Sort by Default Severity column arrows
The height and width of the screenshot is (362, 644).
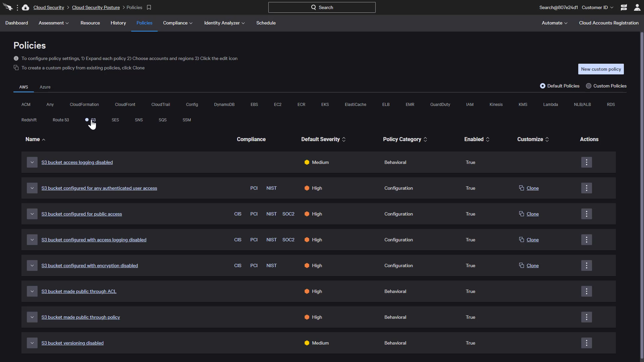tap(344, 139)
